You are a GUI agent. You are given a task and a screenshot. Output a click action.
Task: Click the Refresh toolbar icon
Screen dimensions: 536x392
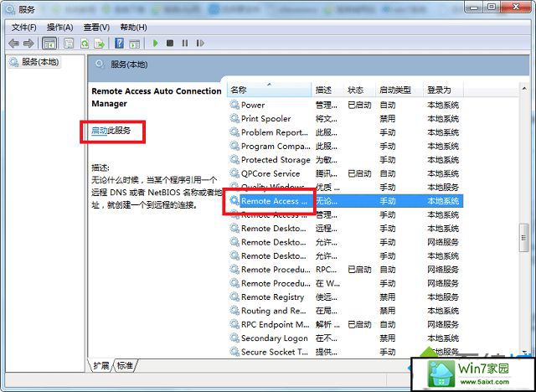[x=85, y=44]
